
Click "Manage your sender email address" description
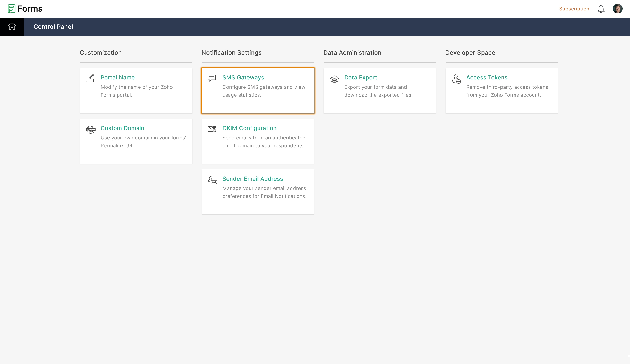[x=264, y=192]
